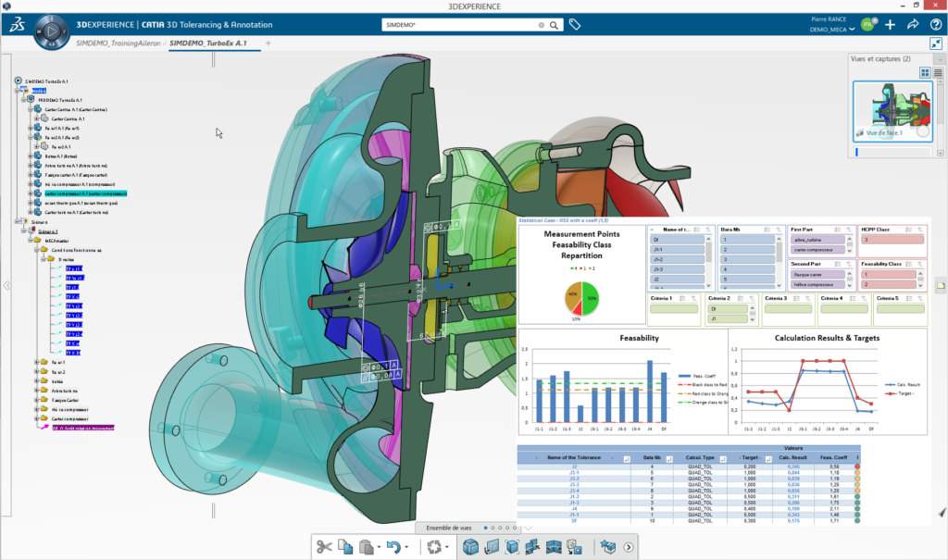Toggle slicer item Df under Criteria 2

[x=728, y=308]
